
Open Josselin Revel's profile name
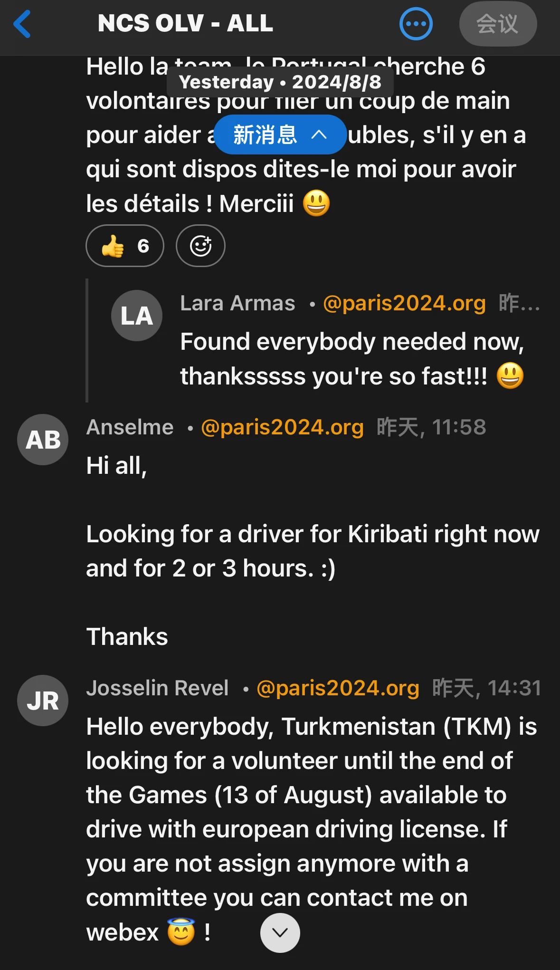point(157,688)
